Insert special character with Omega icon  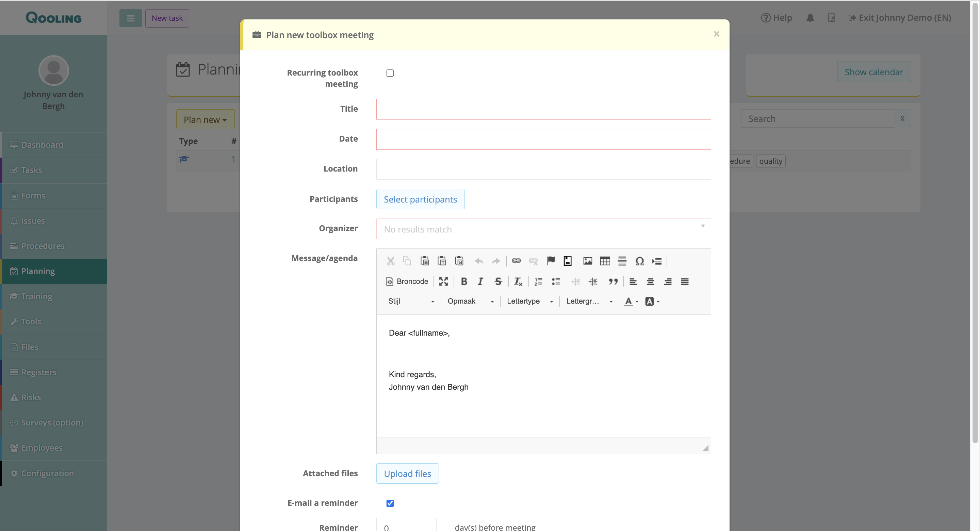pyautogui.click(x=639, y=261)
